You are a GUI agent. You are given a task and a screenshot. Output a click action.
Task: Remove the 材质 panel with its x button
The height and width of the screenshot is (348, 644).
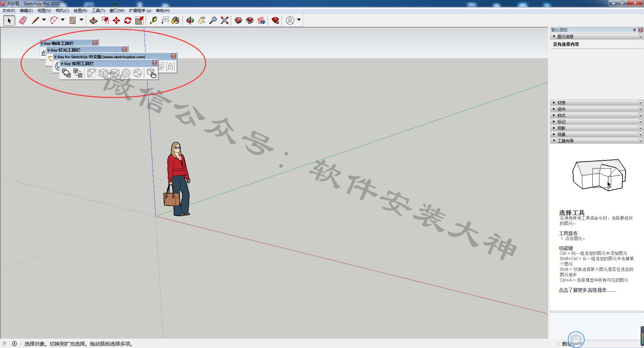tap(641, 102)
